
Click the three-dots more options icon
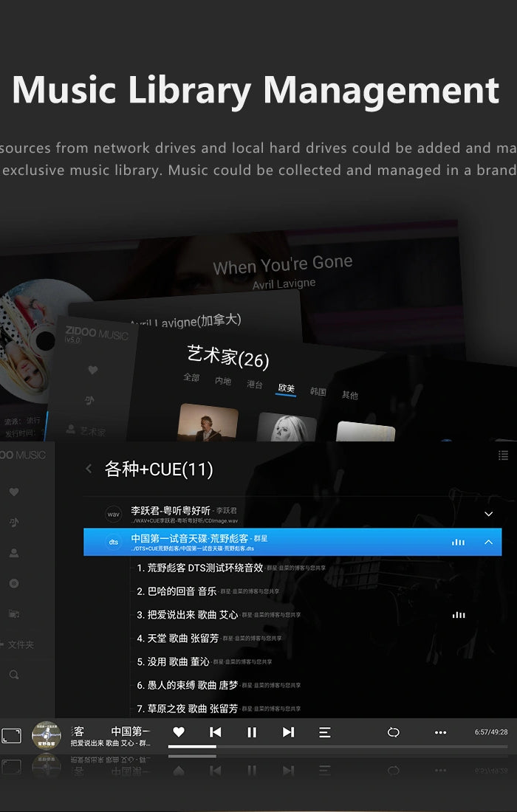(x=440, y=732)
